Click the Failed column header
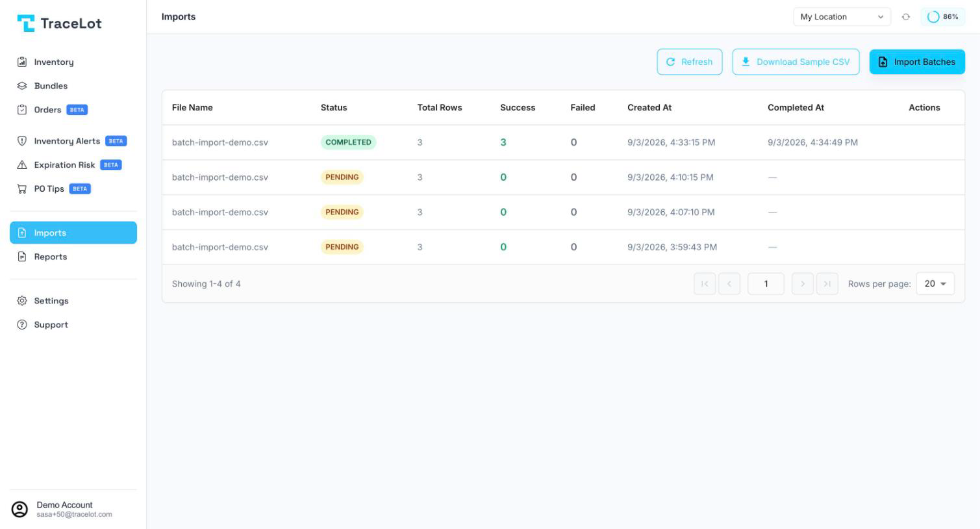Viewport: 980px width, 529px height. [x=583, y=108]
